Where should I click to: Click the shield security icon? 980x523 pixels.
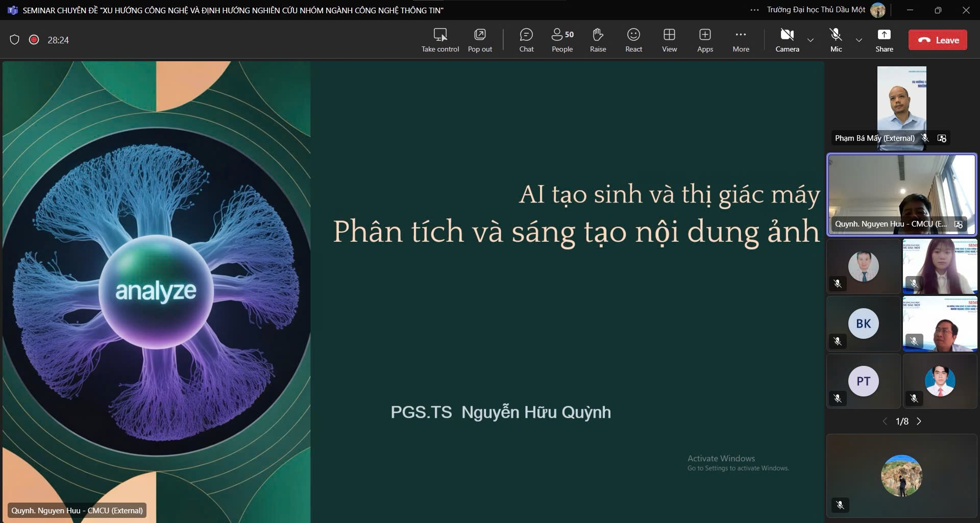[15, 40]
